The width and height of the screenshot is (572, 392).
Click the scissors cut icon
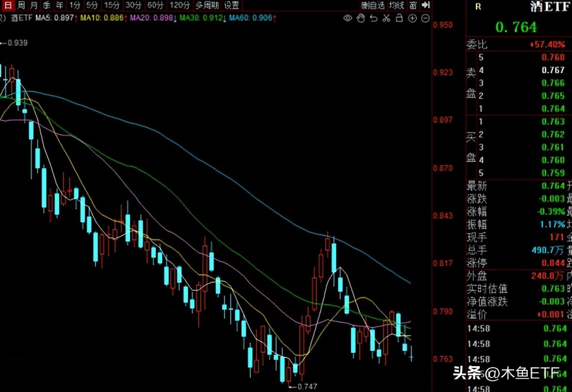[x=386, y=18]
